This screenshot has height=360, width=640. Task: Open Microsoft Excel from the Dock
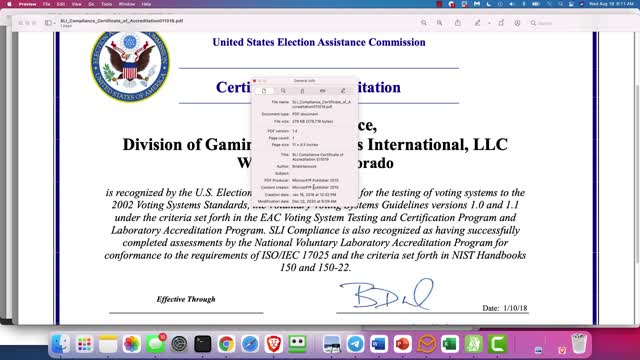(450, 344)
